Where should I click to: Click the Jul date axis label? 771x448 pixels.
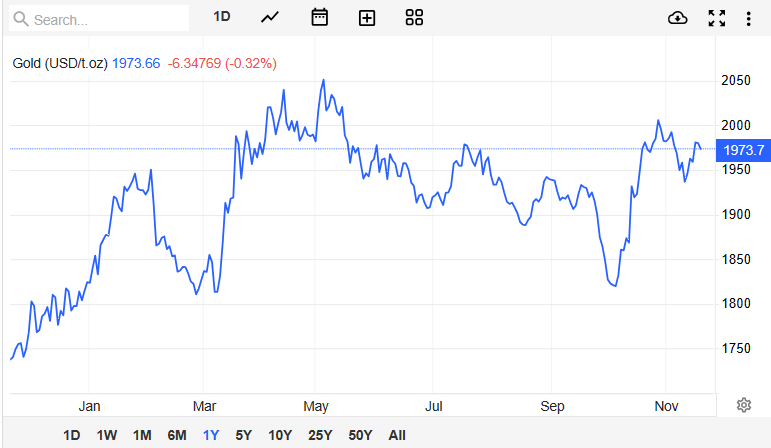434,406
